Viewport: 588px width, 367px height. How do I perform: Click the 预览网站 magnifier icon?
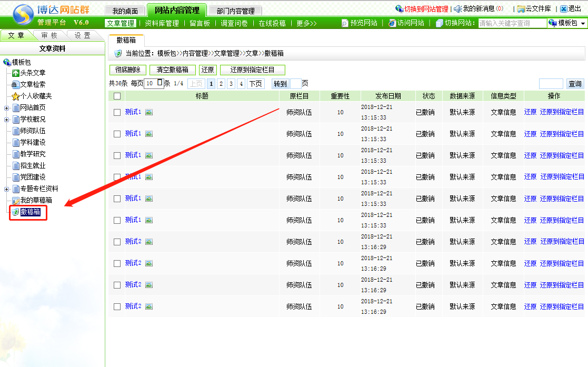(x=345, y=23)
